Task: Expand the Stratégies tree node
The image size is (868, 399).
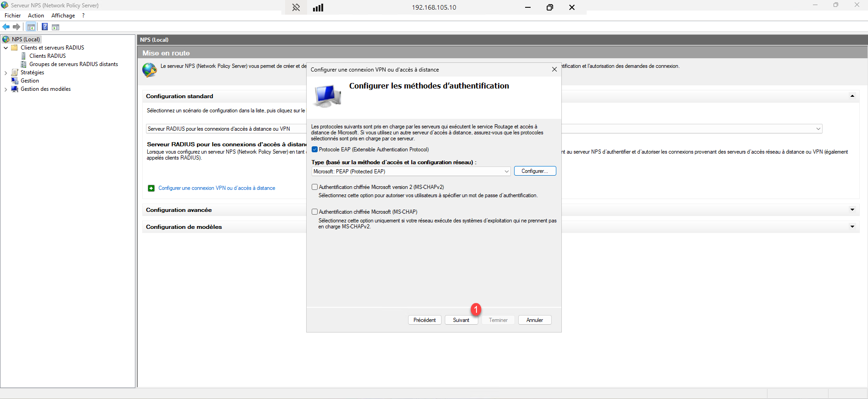Action: coord(6,73)
